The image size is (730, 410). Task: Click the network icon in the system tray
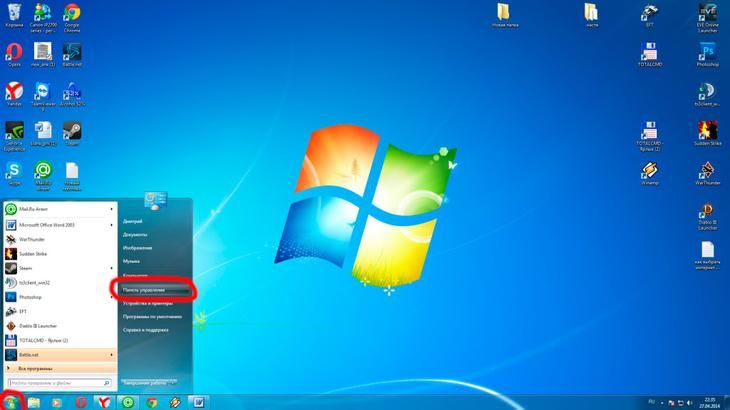coord(680,403)
